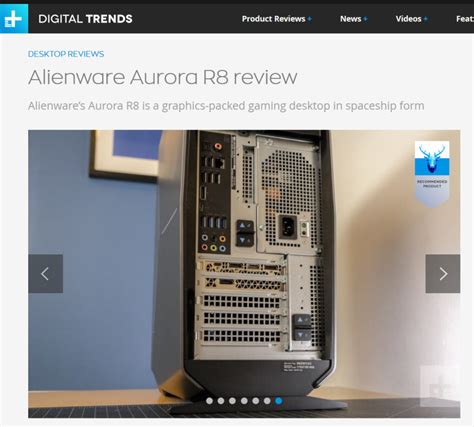Expand the plus beside Product Reviews
Screen dimensions: 474x427
click(x=310, y=19)
